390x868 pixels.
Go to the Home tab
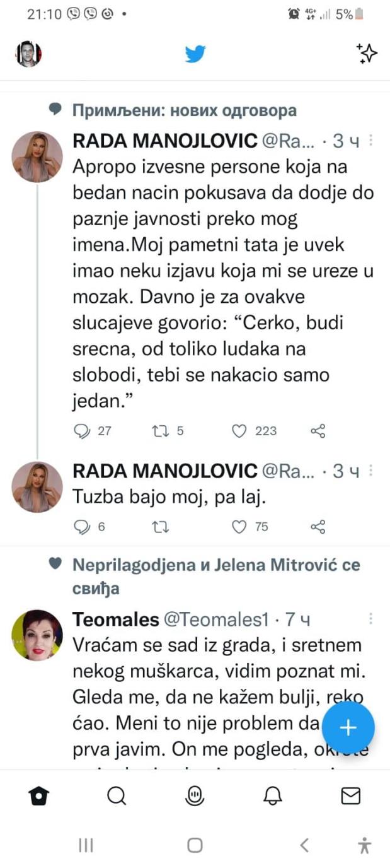point(39,796)
